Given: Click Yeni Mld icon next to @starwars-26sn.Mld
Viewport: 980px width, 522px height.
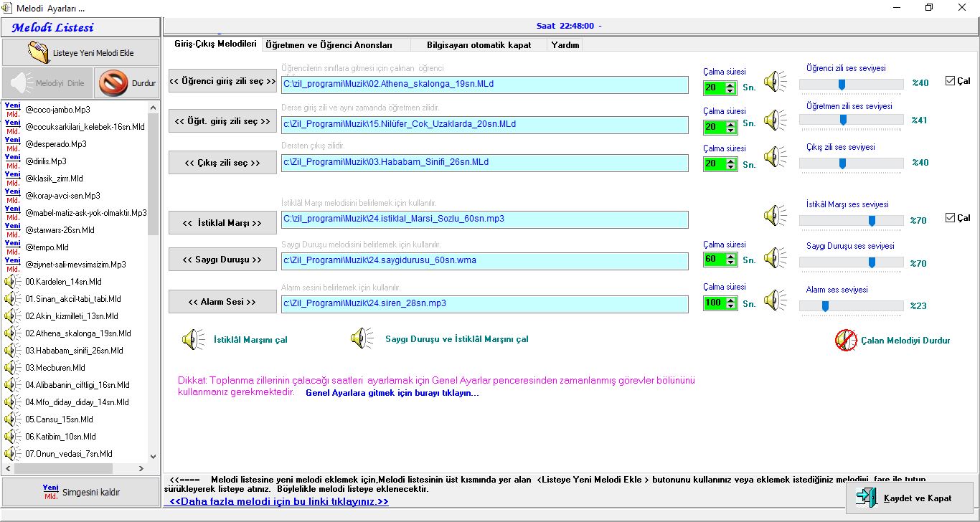Looking at the screenshot, I should pos(12,230).
